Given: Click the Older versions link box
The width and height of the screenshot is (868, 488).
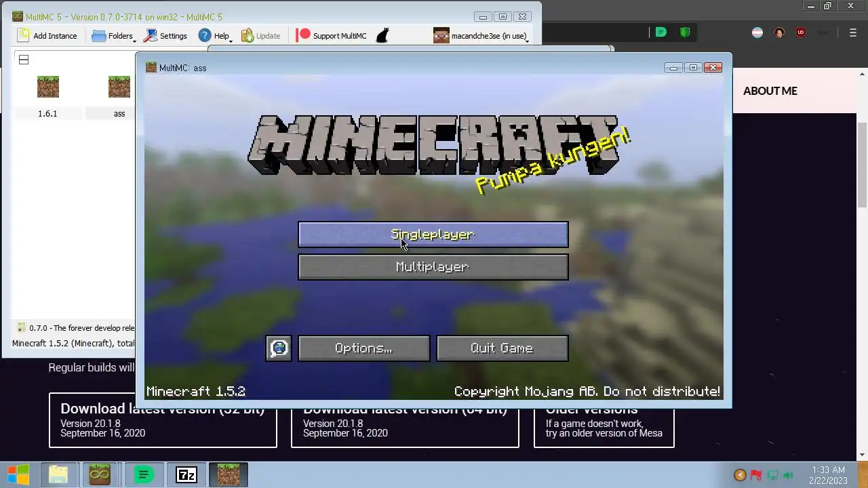Looking at the screenshot, I should [x=604, y=420].
